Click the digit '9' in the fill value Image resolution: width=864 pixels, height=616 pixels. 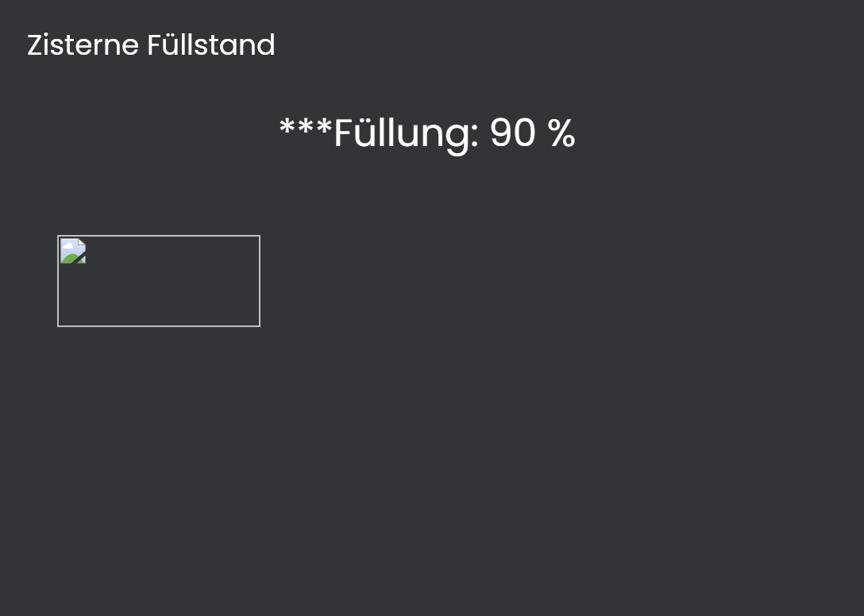(x=500, y=133)
